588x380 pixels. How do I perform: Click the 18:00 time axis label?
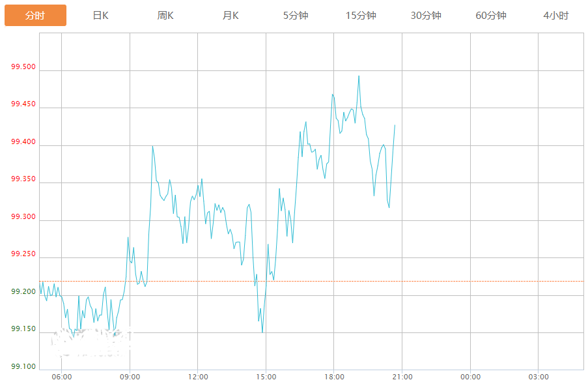click(x=334, y=377)
